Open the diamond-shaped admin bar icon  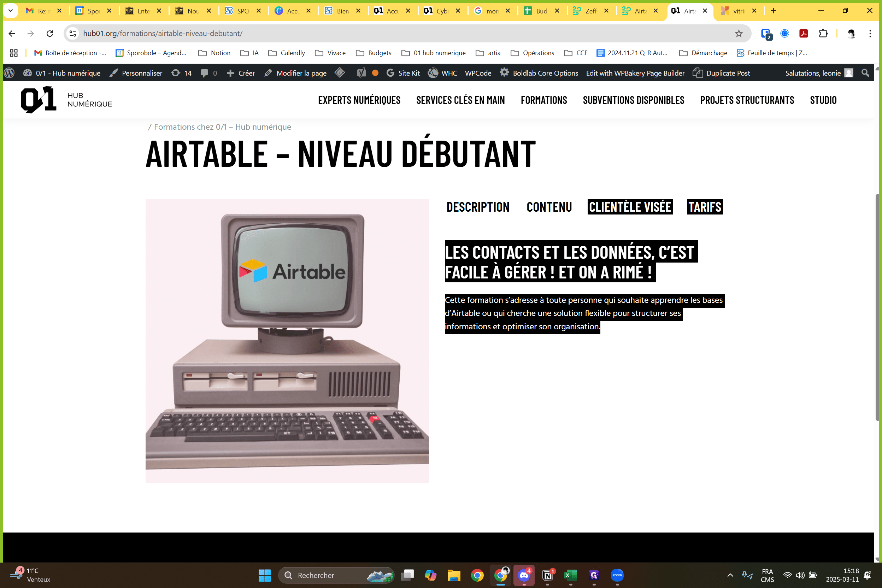click(x=340, y=72)
